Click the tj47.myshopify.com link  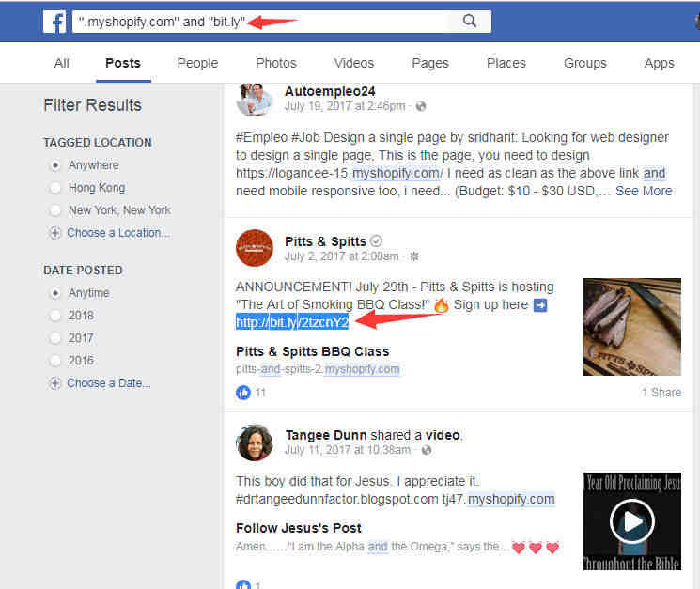tap(498, 500)
